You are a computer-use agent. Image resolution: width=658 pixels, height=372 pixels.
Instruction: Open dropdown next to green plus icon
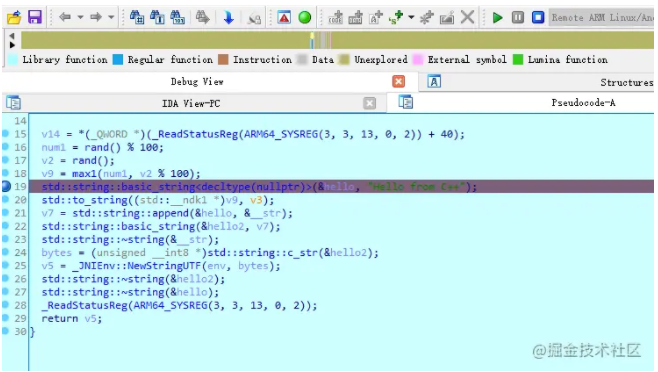pyautogui.click(x=411, y=17)
